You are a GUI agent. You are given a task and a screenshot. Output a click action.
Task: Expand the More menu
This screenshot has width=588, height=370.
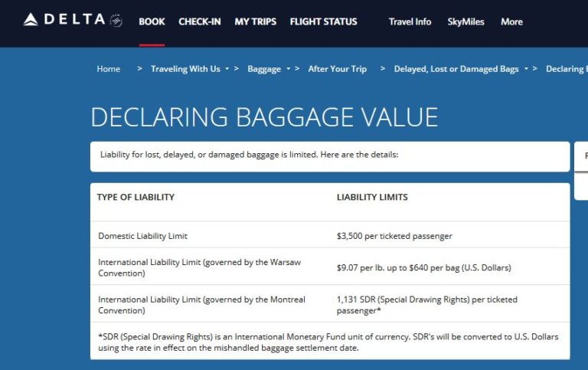tap(511, 21)
